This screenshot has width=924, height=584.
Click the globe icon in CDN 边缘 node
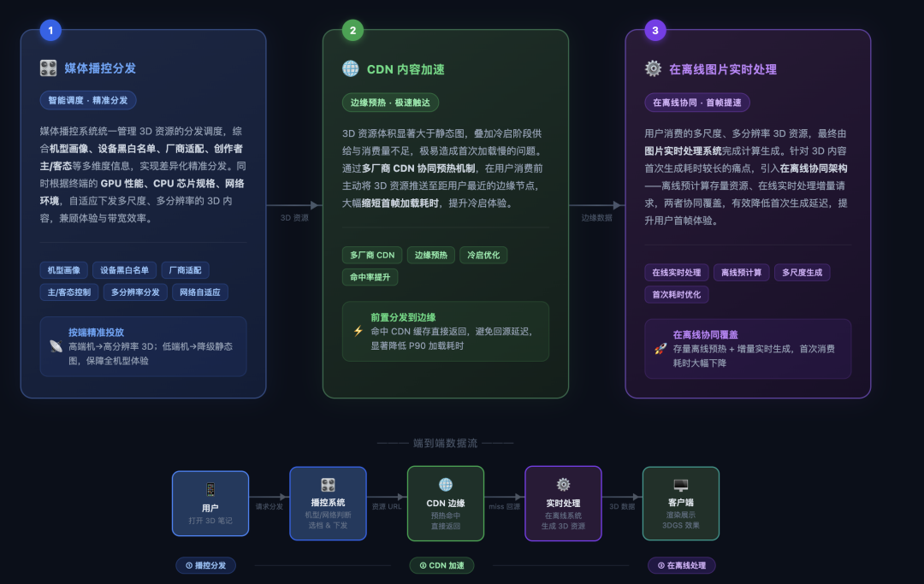pos(446,485)
